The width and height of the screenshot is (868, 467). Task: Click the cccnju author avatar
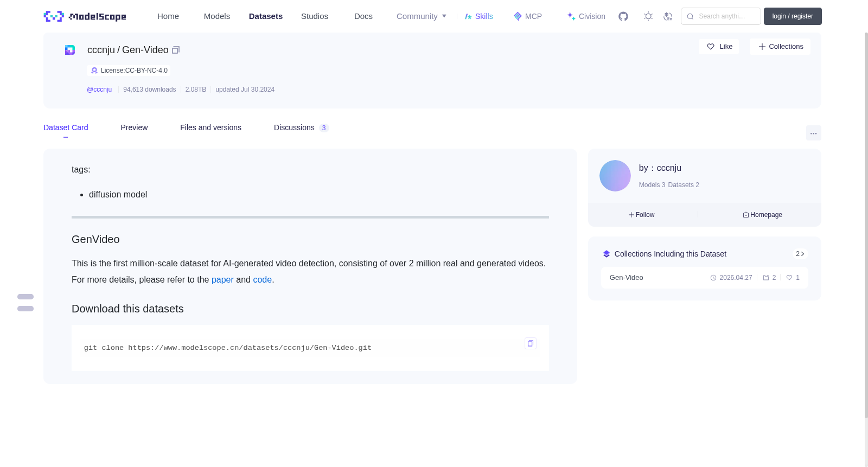(615, 176)
